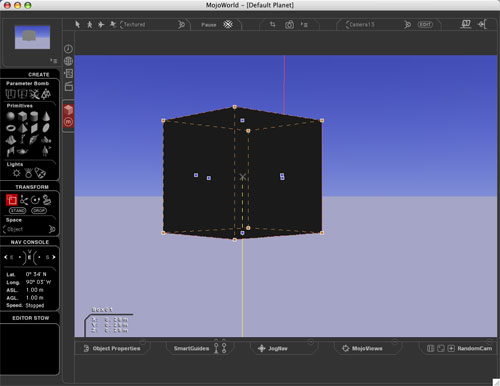Screen dimensions: 500x386
Task: Open the Object space dropdown arrow
Action: tap(52, 229)
